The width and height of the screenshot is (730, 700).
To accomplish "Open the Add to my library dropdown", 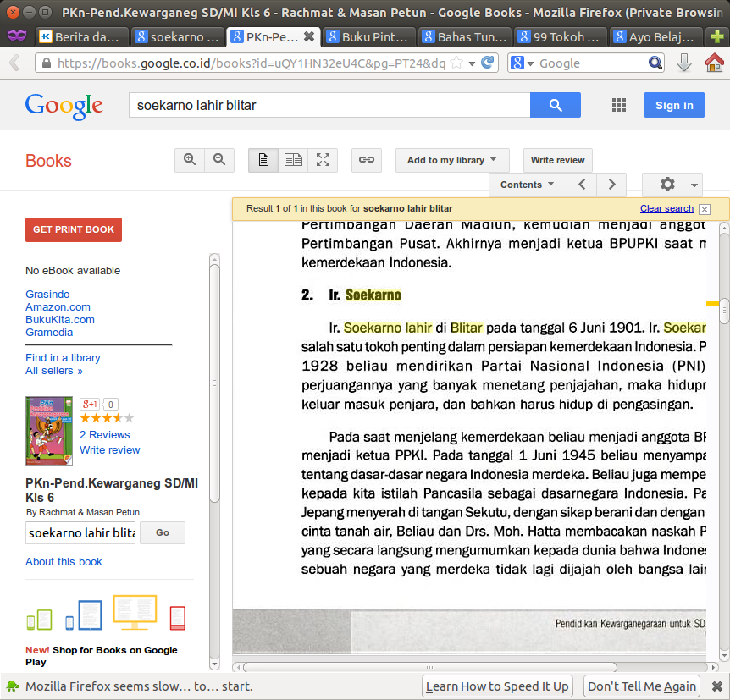I will [x=452, y=160].
